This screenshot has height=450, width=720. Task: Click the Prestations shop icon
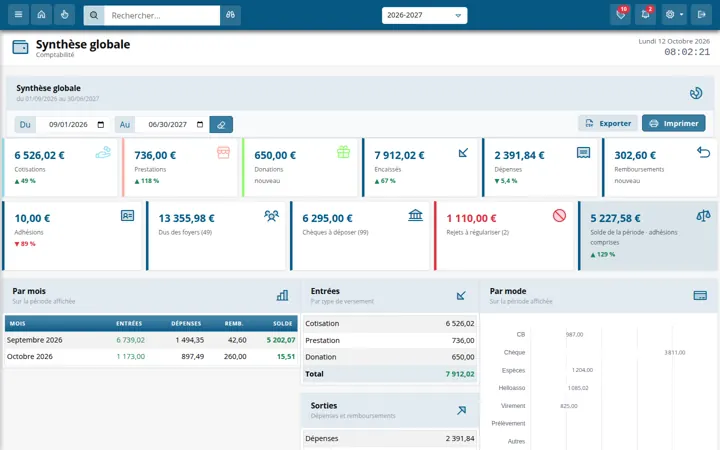pos(223,152)
